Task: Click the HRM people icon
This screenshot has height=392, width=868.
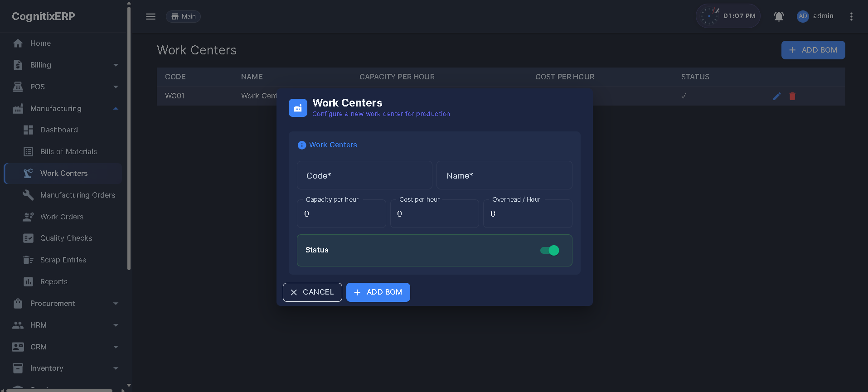Action: point(18,325)
